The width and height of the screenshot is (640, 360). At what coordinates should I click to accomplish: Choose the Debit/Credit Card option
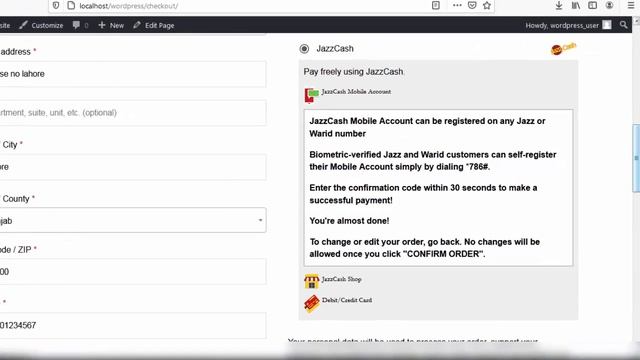pyautogui.click(x=347, y=300)
